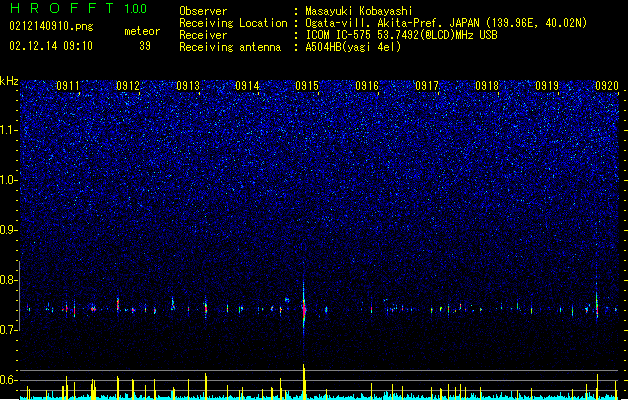
Task: Click the 0.7 kHz axis label
Action: [x=8, y=330]
